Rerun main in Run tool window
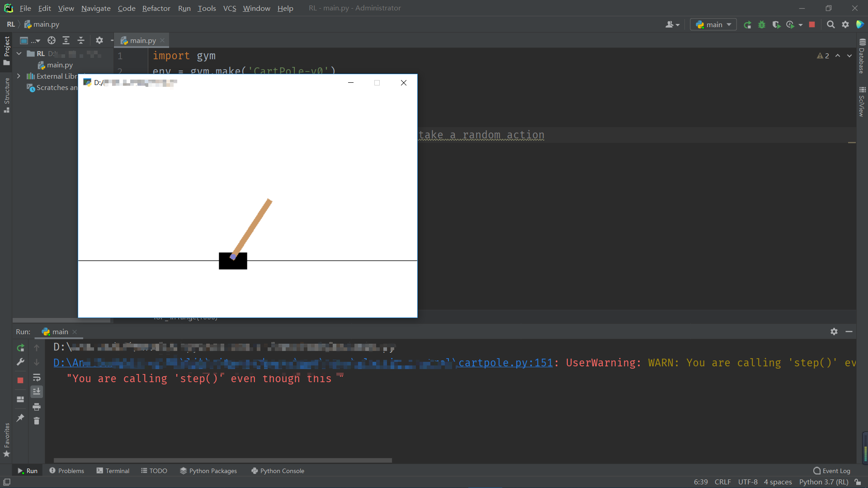The height and width of the screenshot is (488, 868). [x=20, y=348]
